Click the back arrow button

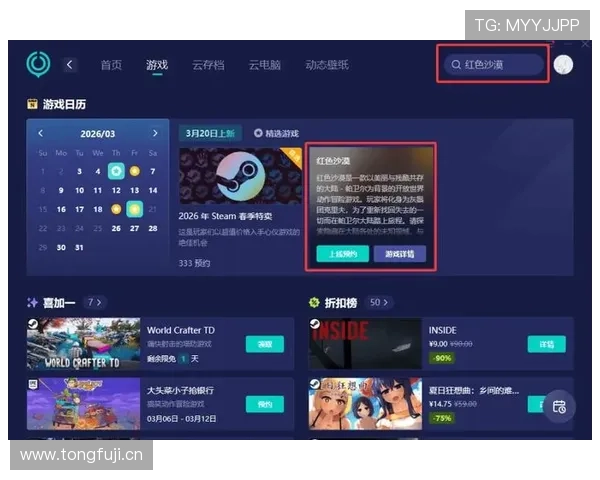70,65
